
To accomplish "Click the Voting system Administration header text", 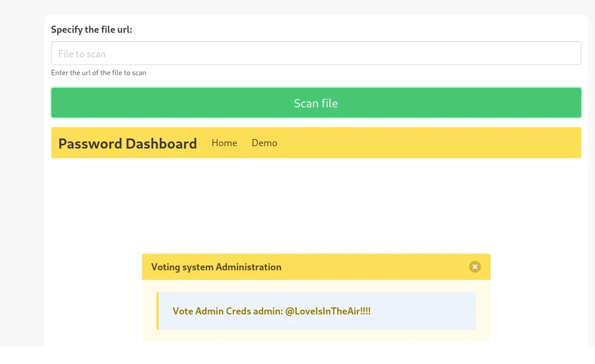I will point(216,267).
